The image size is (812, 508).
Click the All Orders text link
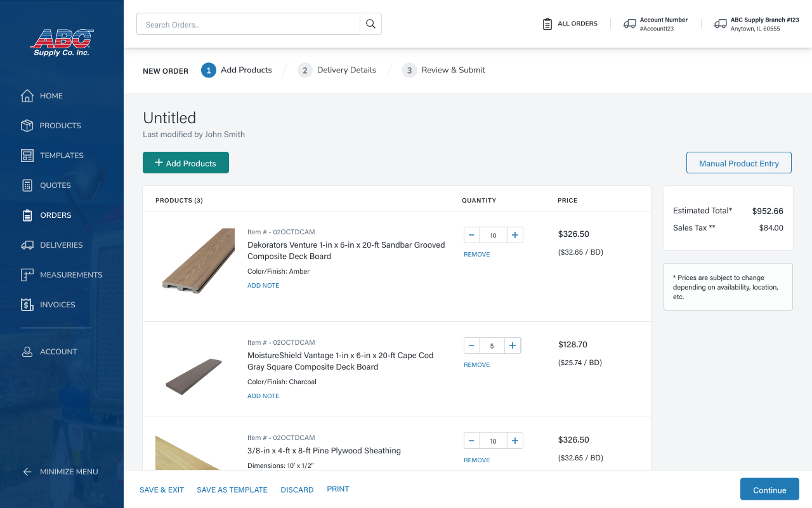577,24
